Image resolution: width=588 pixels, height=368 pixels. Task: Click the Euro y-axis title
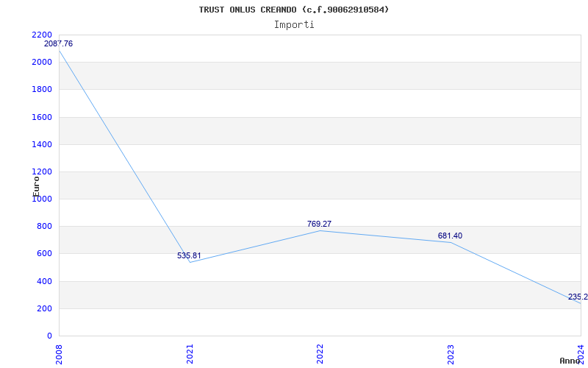[x=36, y=186]
